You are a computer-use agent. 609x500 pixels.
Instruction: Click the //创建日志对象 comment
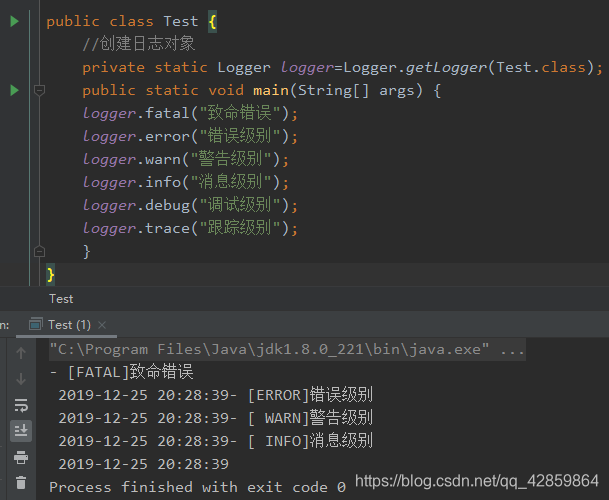click(x=139, y=44)
